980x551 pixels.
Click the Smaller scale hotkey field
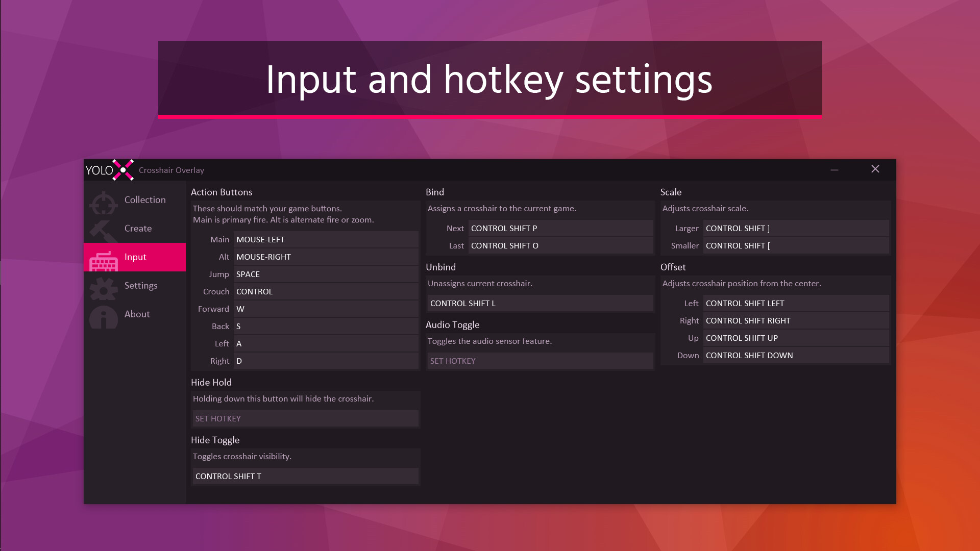click(x=795, y=245)
